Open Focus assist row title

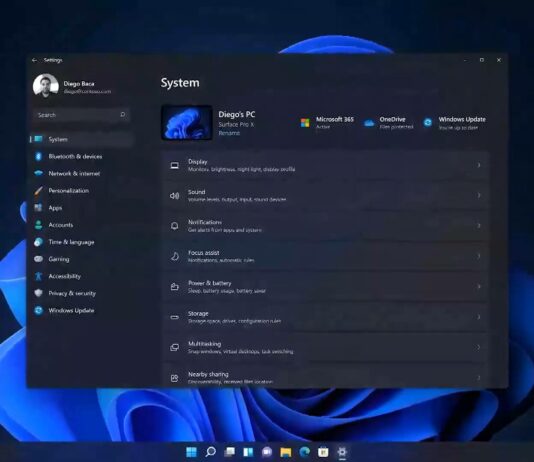203,253
